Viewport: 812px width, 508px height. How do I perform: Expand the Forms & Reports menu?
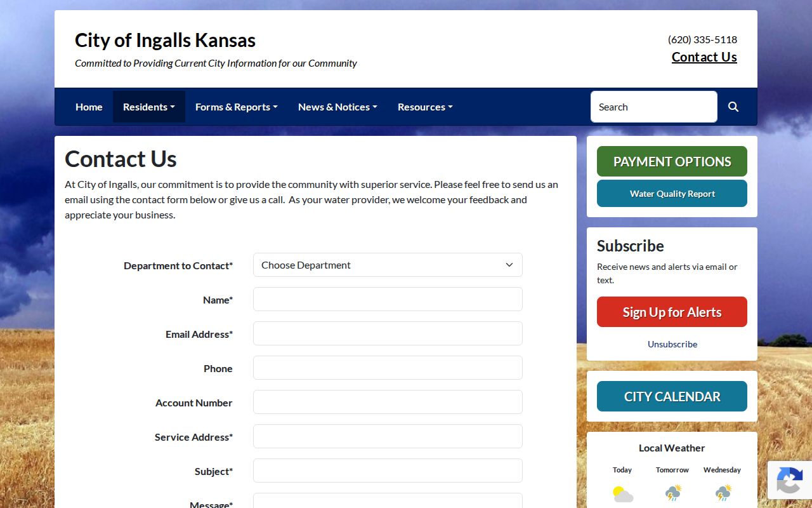pos(237,107)
